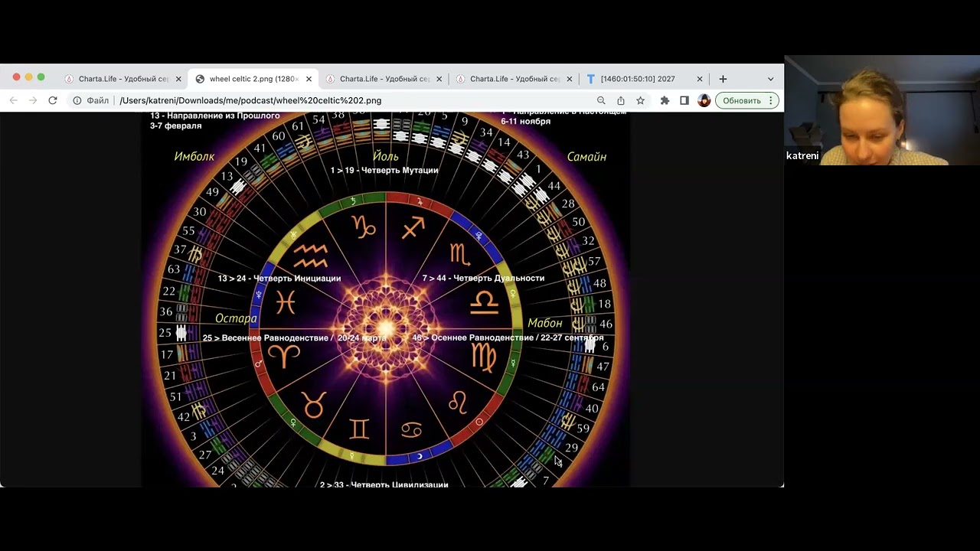Click the Aries zodiac glyph on wheel
980x551 pixels.
point(284,356)
